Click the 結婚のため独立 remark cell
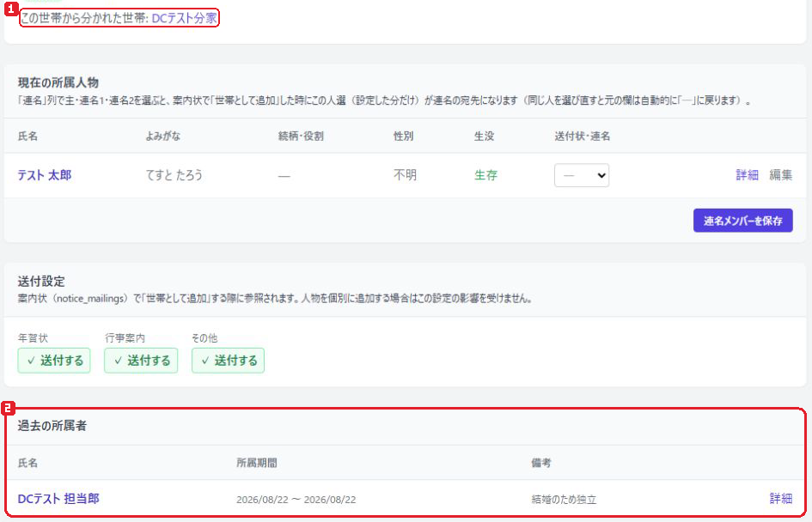Viewport: 812px width, 522px height. [564, 500]
